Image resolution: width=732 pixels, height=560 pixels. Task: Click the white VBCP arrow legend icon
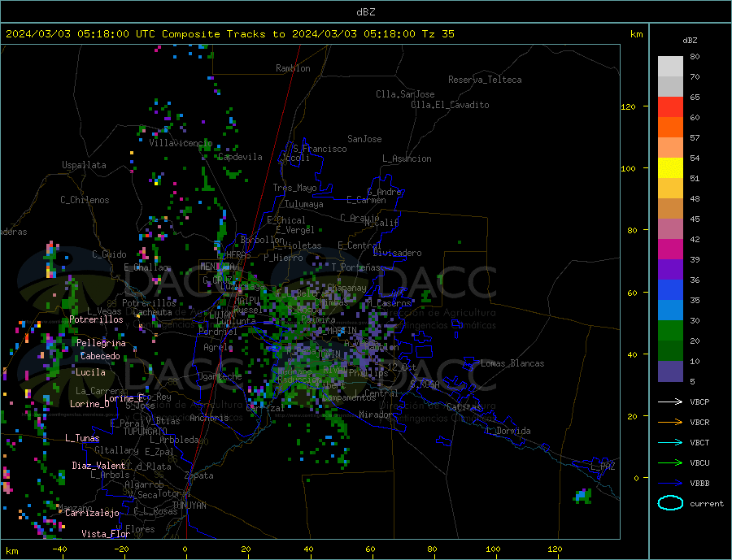coord(670,402)
